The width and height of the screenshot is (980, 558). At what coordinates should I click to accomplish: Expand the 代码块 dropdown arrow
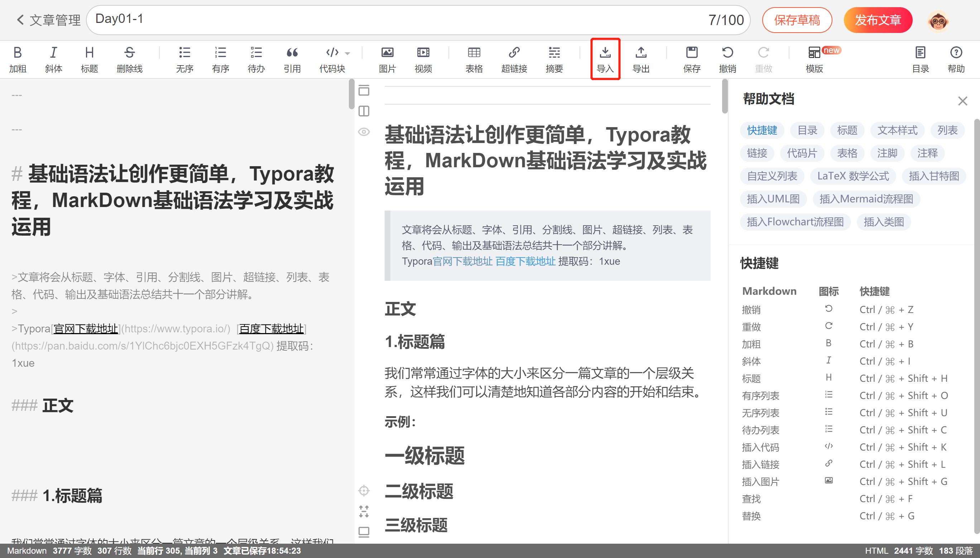[347, 54]
